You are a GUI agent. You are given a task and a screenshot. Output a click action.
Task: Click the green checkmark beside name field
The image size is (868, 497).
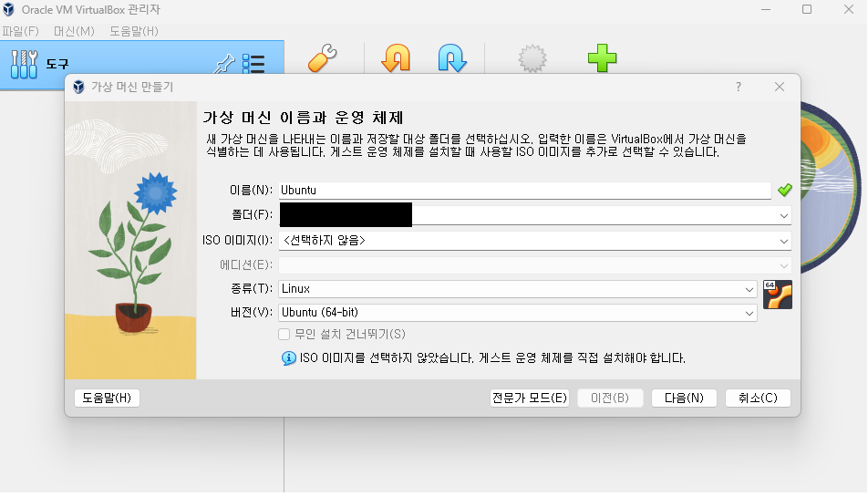point(784,190)
